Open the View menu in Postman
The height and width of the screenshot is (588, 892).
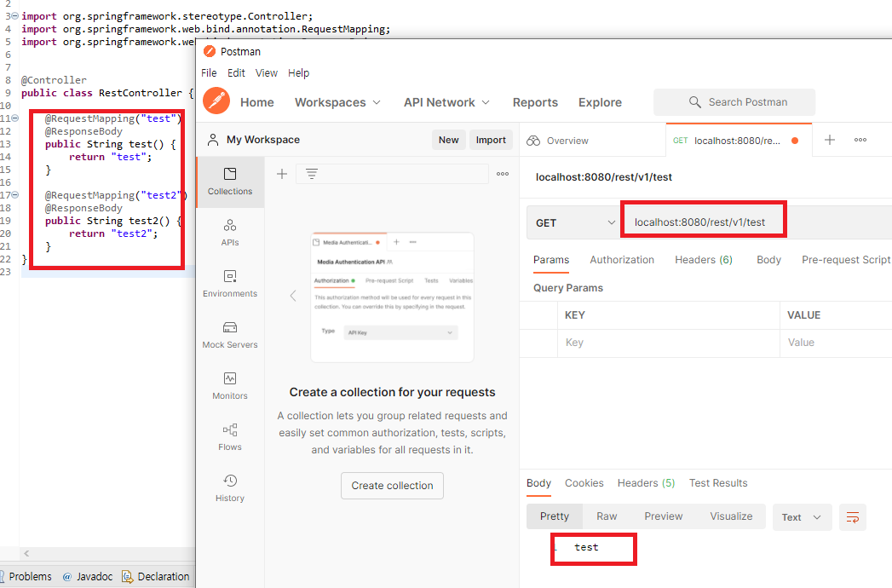(x=266, y=72)
